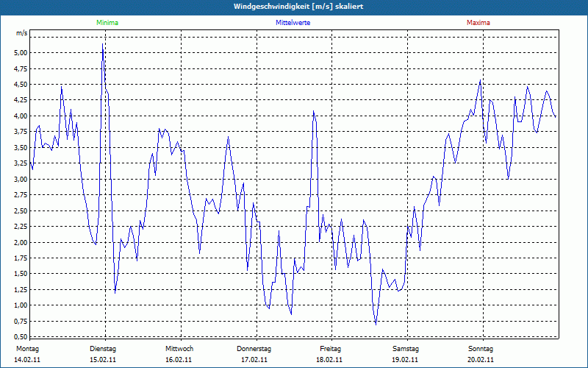The image size is (588, 368).
Task: Select the 18.02.11 date label
Action: 330,360
